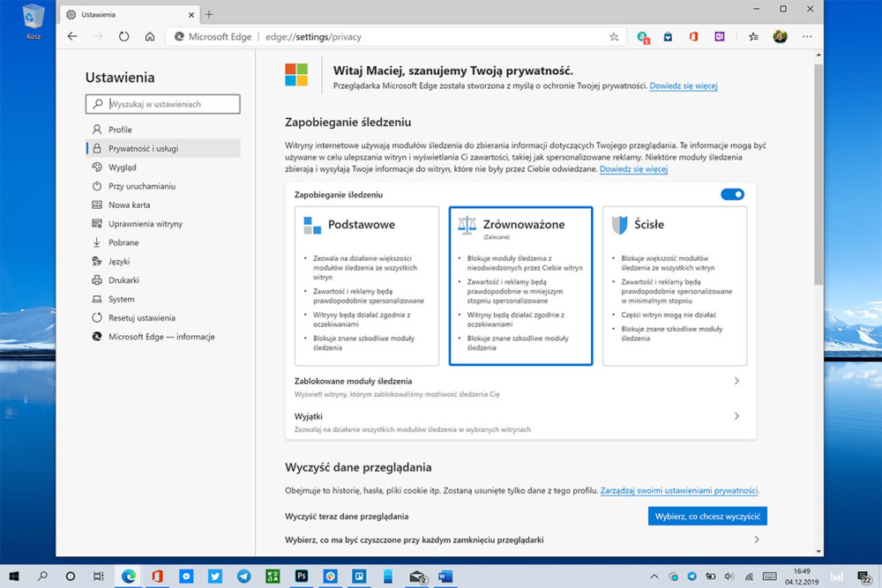The height and width of the screenshot is (588, 882).
Task: Open Trello on taskbar
Action: pyautogui.click(x=359, y=577)
